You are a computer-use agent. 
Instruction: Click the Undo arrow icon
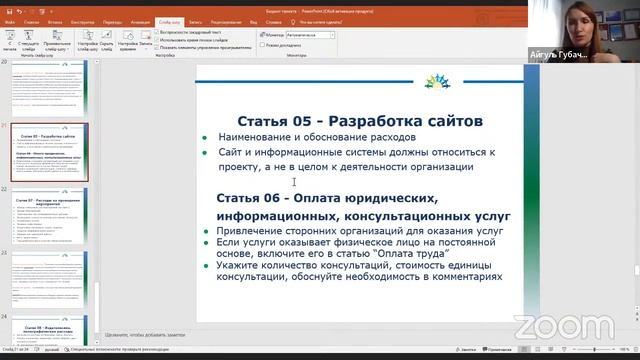19,12
